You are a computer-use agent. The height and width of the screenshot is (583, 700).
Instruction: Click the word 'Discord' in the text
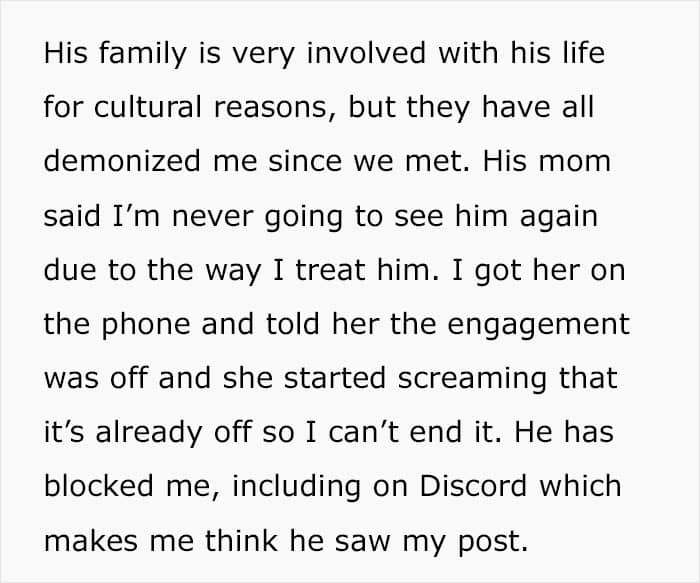coord(473,485)
